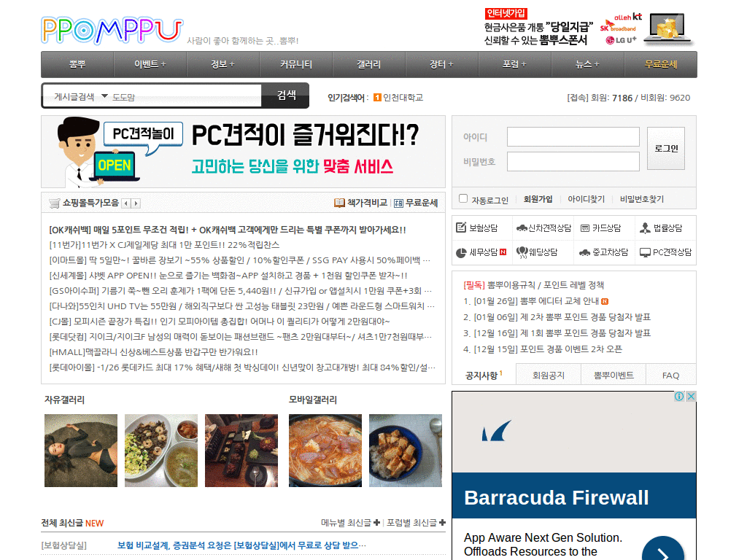The image size is (747, 560).
Task: Enable the auto login (자동로그인) checkbox
Action: click(463, 198)
